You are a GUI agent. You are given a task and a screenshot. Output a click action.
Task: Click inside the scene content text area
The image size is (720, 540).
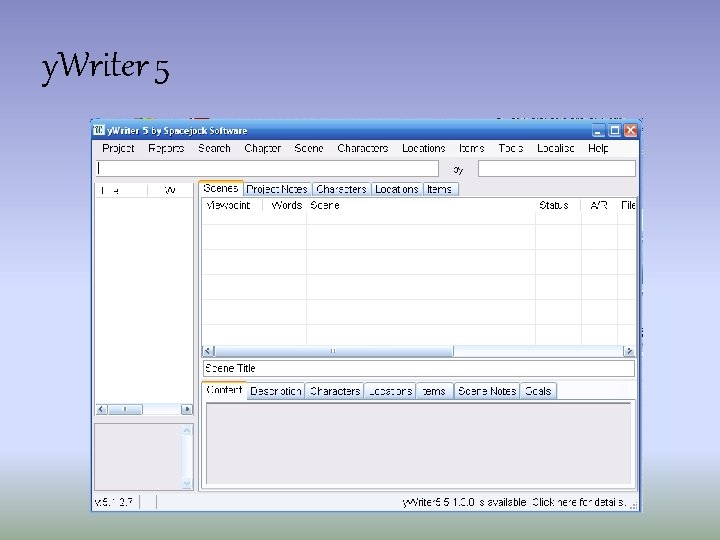(x=418, y=443)
